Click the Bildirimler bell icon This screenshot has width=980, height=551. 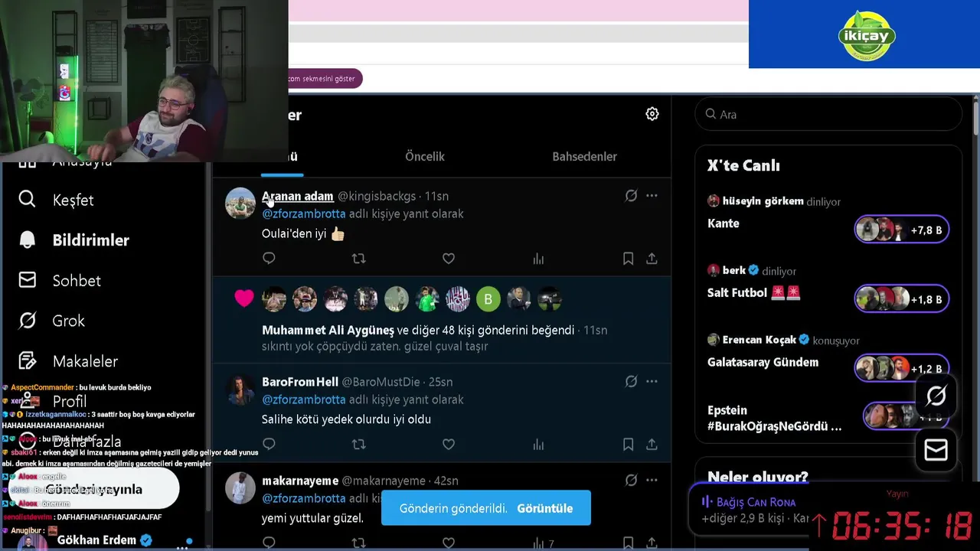point(27,240)
